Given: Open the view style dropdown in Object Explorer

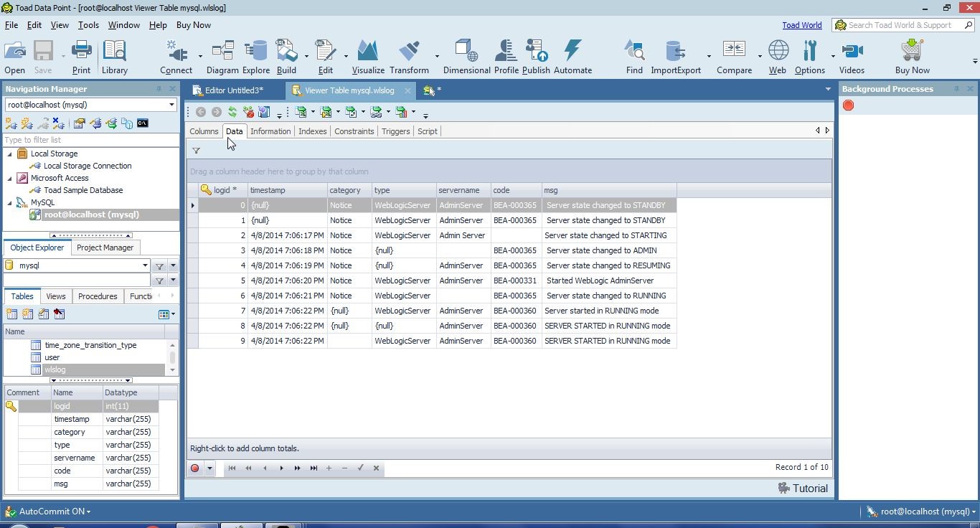Looking at the screenshot, I should pyautogui.click(x=166, y=313).
